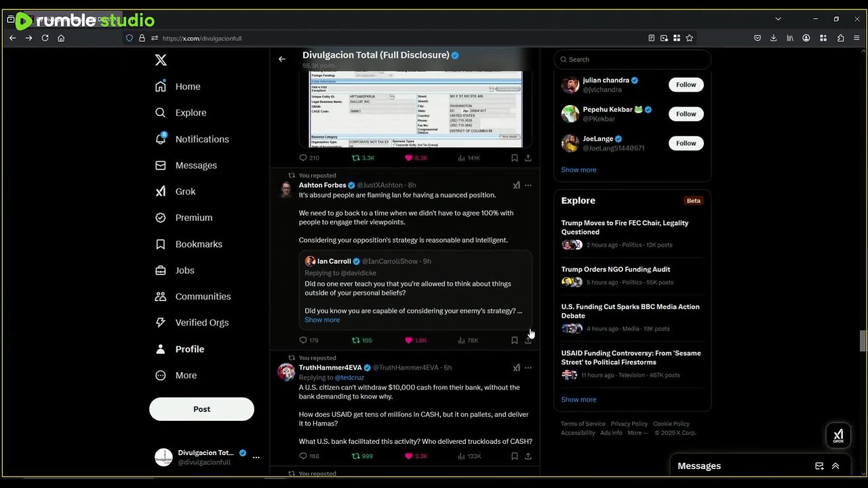This screenshot has width=868, height=488.
Task: Share the Ashton Forbes post
Action: (x=528, y=340)
